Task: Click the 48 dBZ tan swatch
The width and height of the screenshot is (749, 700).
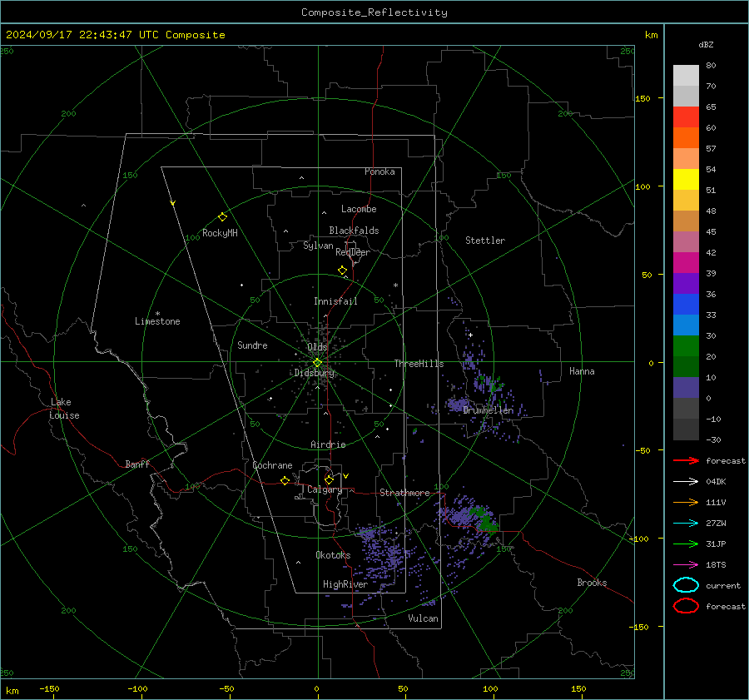Action: click(686, 221)
